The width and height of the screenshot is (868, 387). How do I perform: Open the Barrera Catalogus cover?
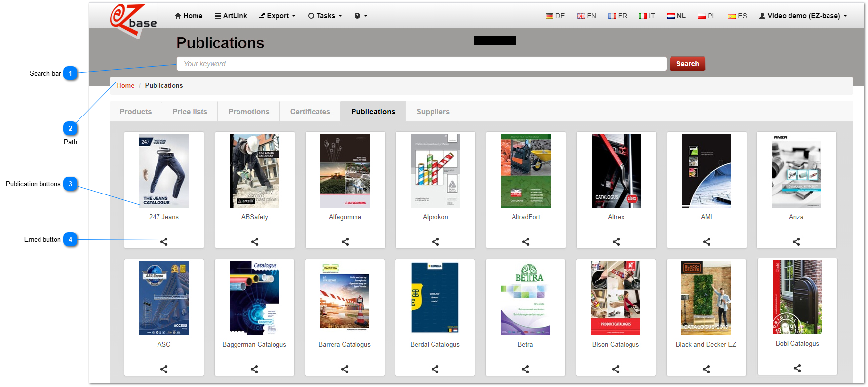[x=345, y=298]
